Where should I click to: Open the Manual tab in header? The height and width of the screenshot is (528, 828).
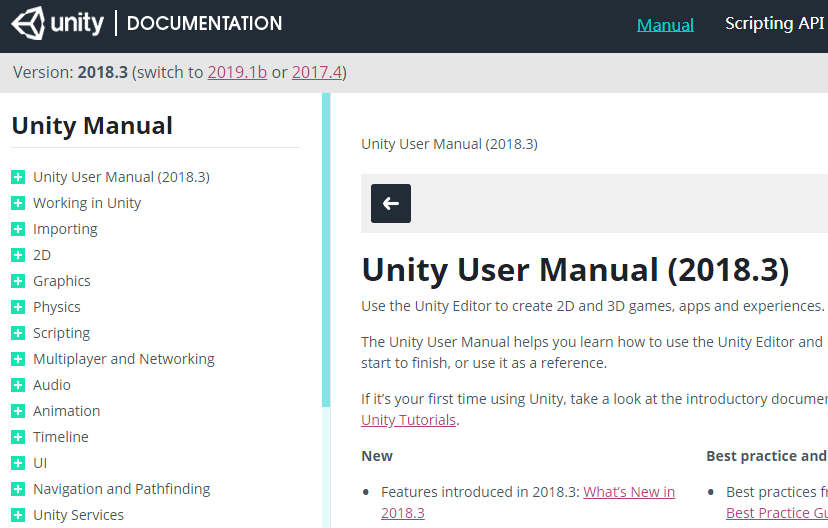pos(665,24)
